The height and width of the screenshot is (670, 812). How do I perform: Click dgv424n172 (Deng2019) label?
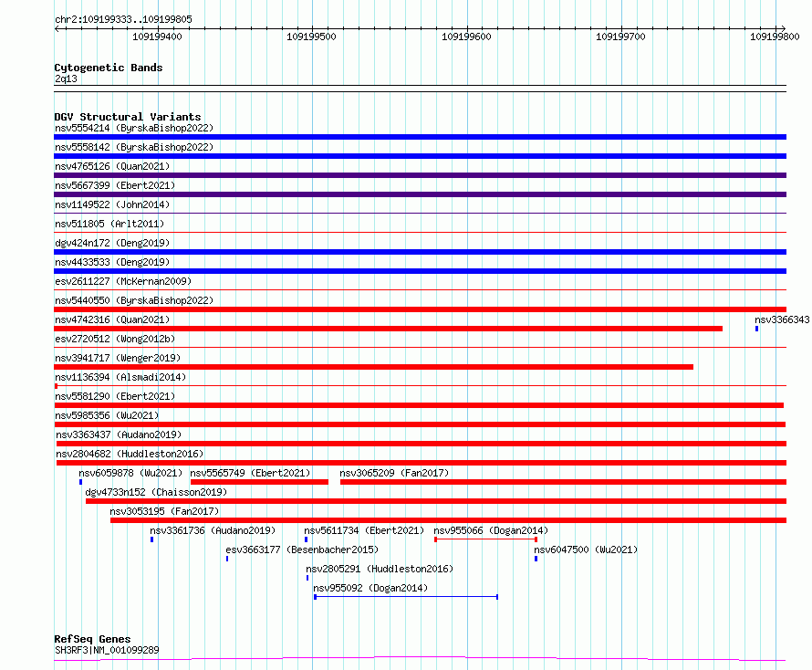pyautogui.click(x=112, y=243)
